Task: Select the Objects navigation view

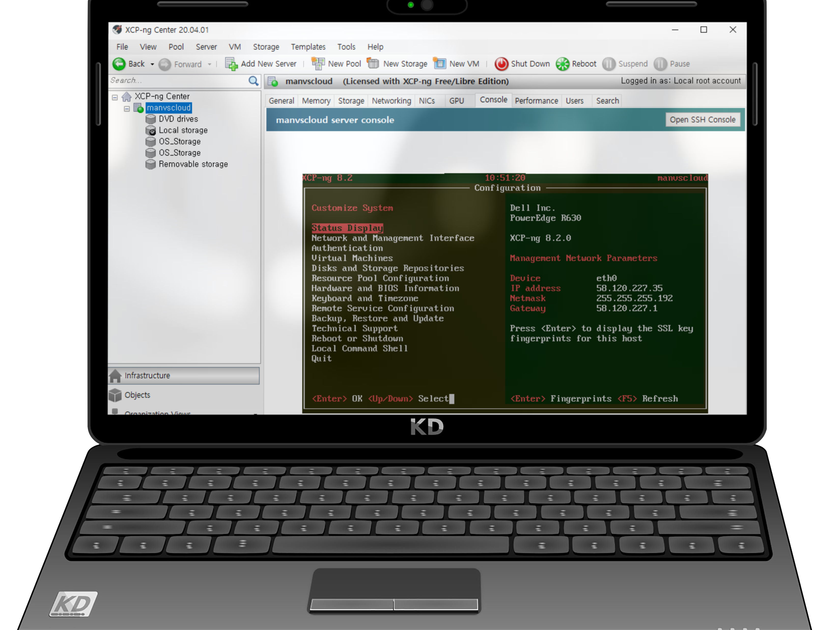Action: (137, 395)
